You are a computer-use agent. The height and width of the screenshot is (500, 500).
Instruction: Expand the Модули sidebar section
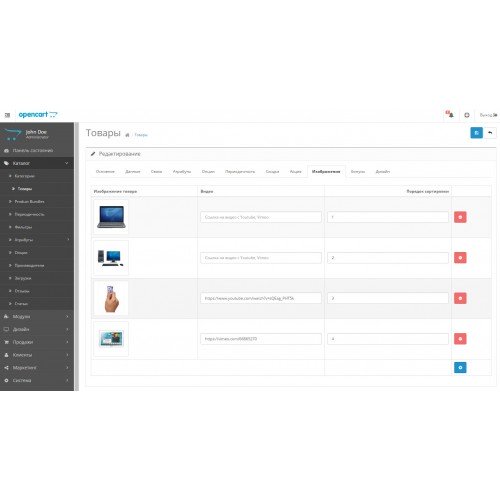(37, 316)
